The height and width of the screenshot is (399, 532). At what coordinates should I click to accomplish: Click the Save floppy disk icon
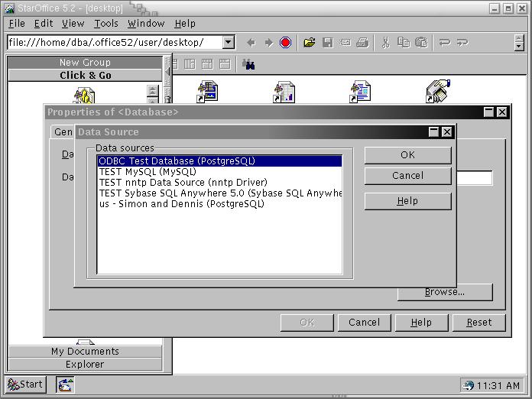click(328, 43)
